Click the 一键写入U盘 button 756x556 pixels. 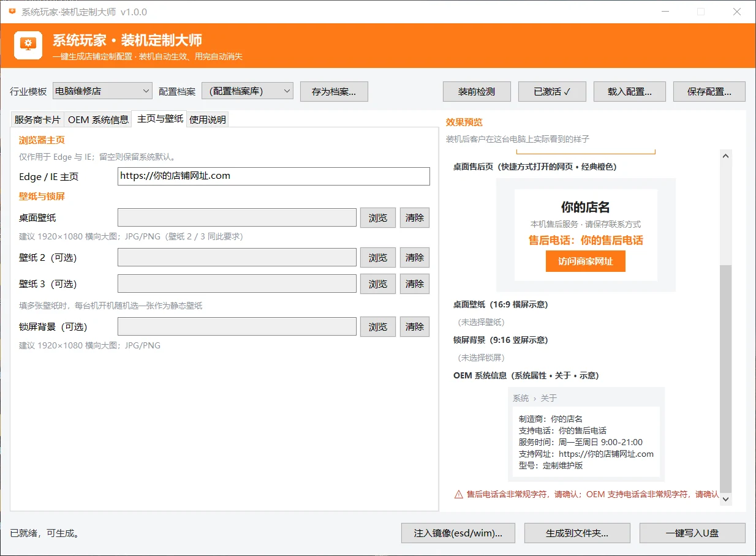(692, 533)
